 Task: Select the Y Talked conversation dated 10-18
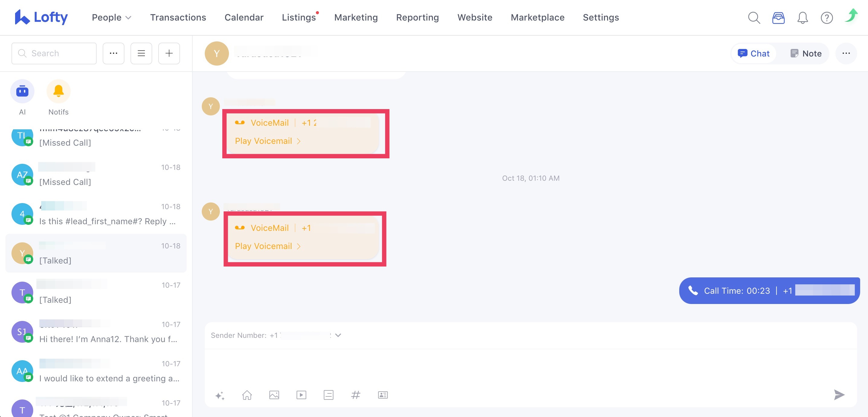tap(96, 253)
